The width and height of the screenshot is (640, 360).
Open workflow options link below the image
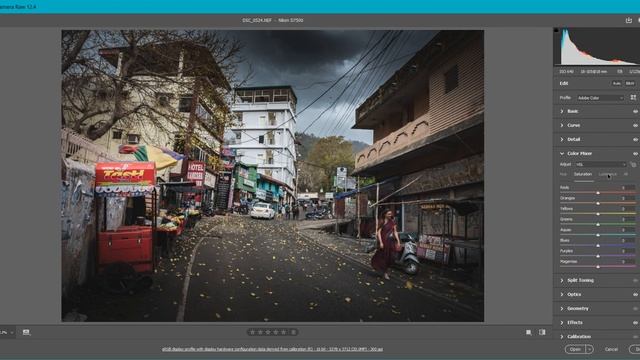(272, 349)
